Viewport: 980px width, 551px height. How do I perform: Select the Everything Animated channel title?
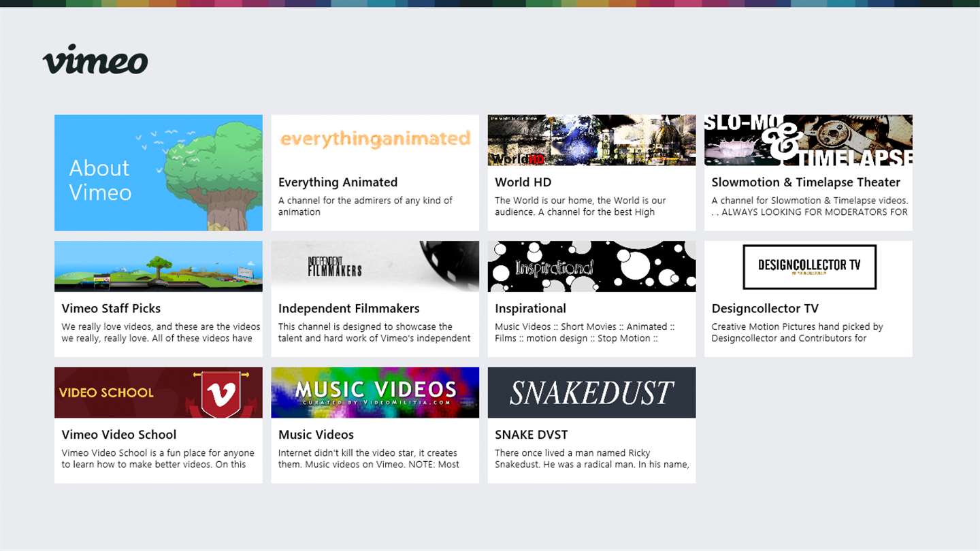[x=338, y=182]
